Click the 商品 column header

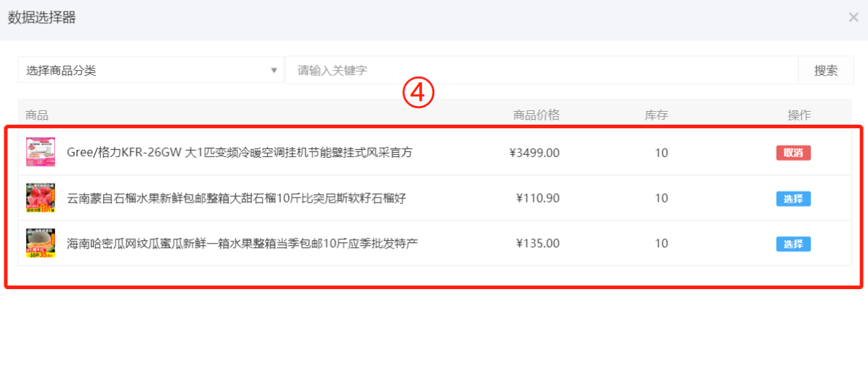tap(37, 115)
